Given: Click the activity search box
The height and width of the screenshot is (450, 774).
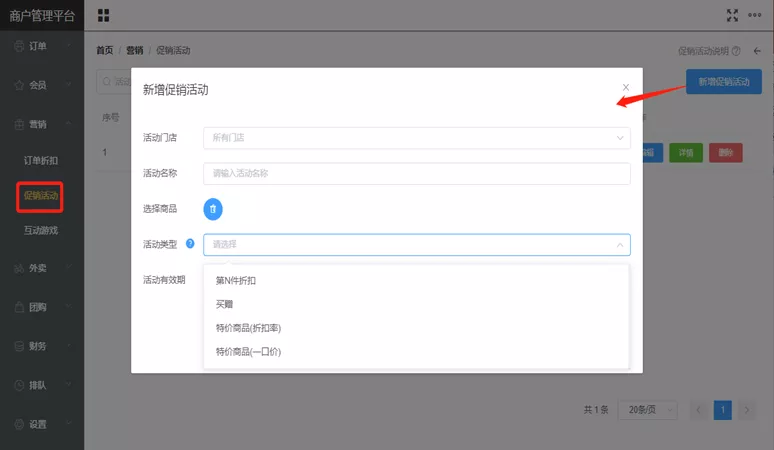Looking at the screenshot, I should (x=114, y=81).
